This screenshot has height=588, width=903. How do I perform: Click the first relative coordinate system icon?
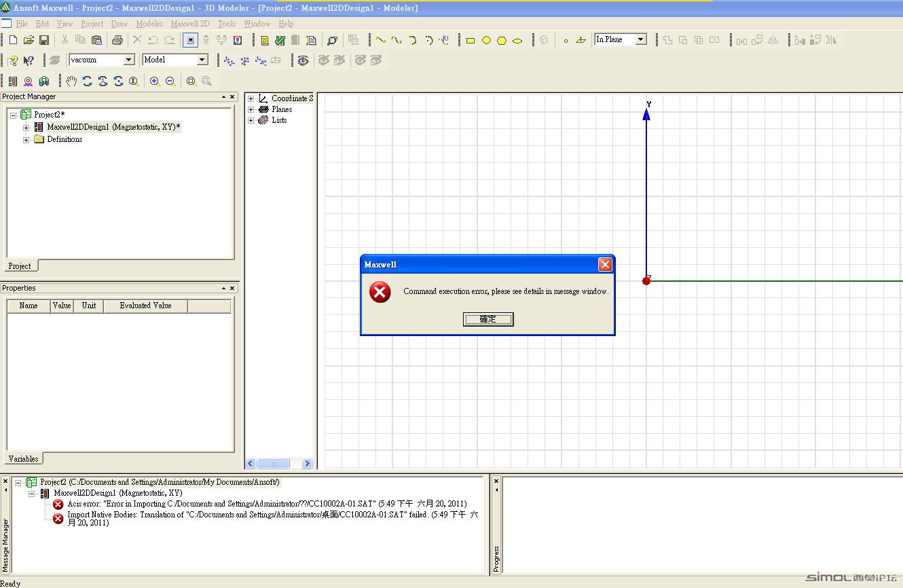(x=229, y=60)
